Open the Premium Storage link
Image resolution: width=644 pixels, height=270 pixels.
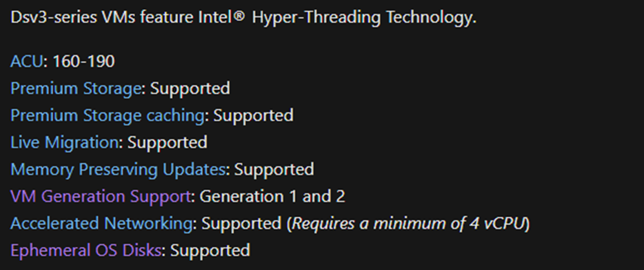[x=76, y=88]
